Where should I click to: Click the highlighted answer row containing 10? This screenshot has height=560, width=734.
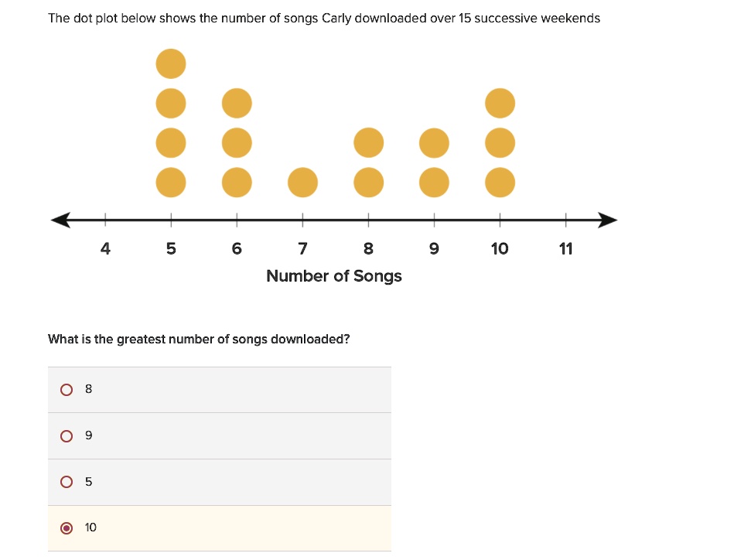pyautogui.click(x=220, y=528)
